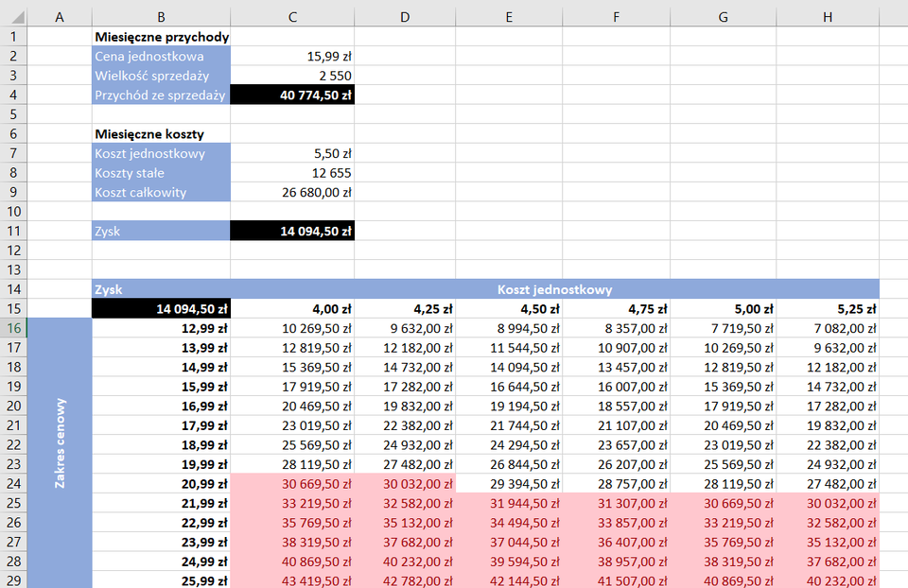Screen dimensions: 908x588
Task: Click the 4,50 zł column heading cell
Action: 509,308
